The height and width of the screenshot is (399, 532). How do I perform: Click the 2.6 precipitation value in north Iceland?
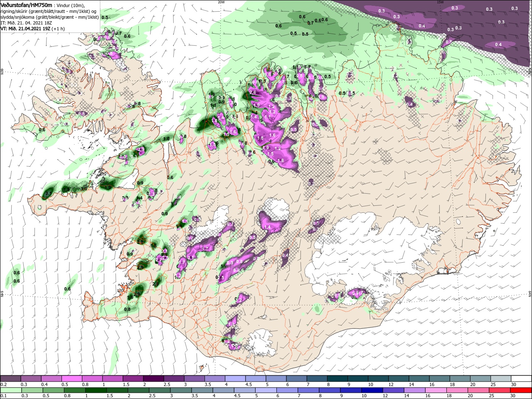click(x=252, y=92)
